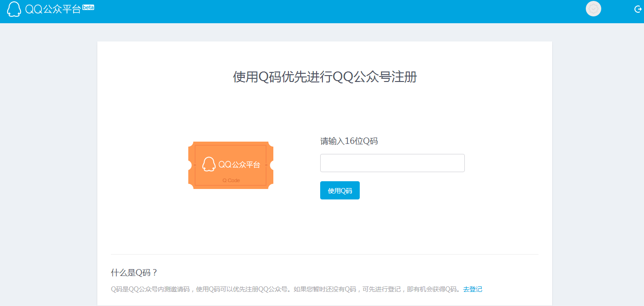Follow the 去登记 link
The height and width of the screenshot is (306, 644).
(x=473, y=289)
